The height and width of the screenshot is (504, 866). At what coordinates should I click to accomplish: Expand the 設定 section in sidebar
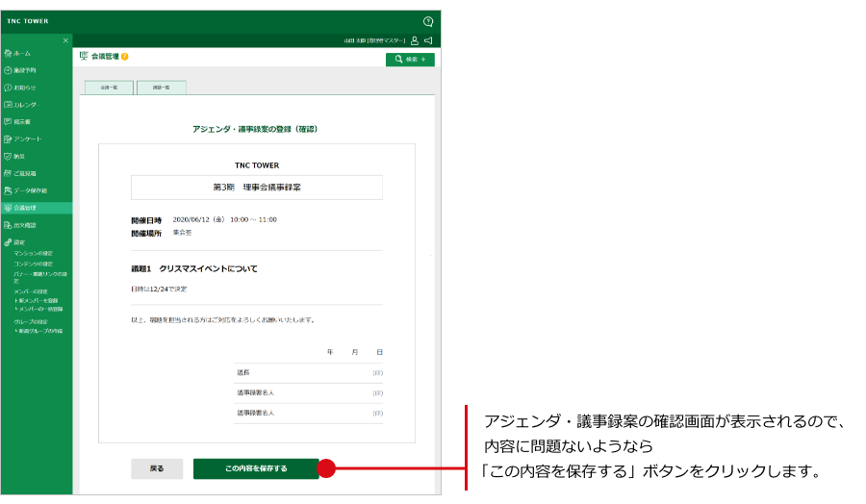tap(19, 242)
